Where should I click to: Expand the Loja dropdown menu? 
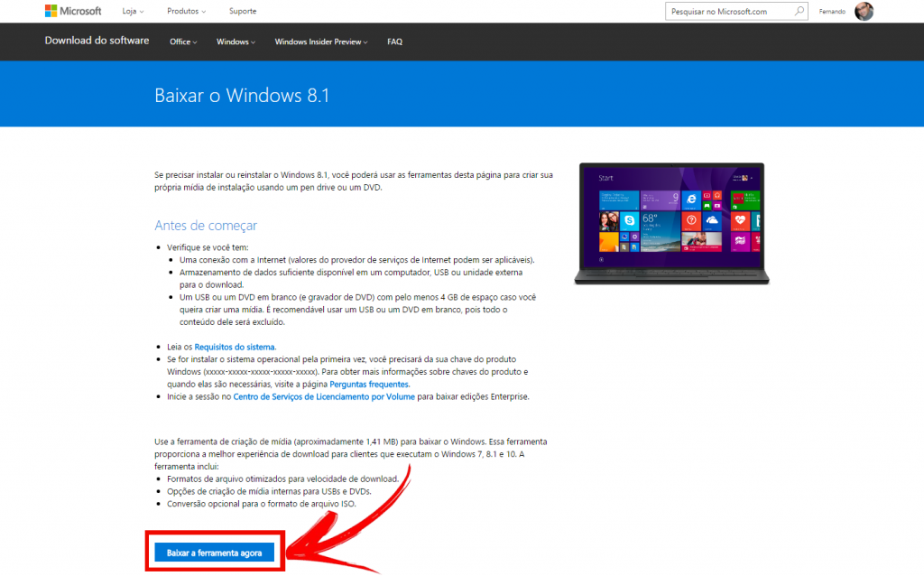click(133, 11)
